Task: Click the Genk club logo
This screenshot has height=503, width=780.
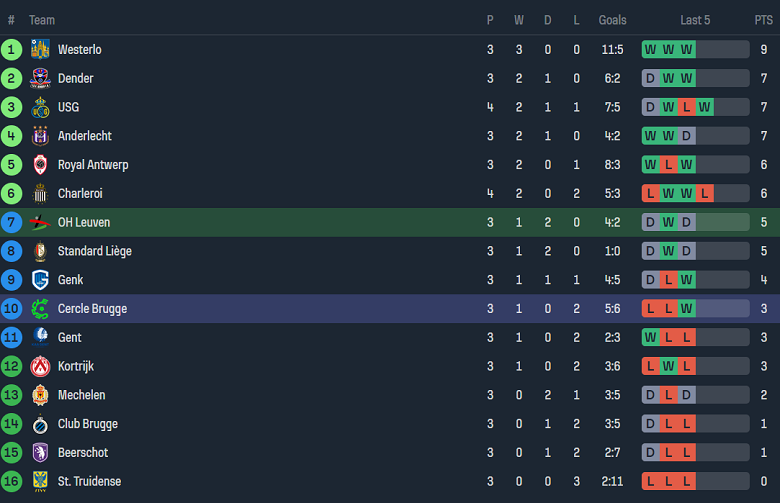Action: 40,280
